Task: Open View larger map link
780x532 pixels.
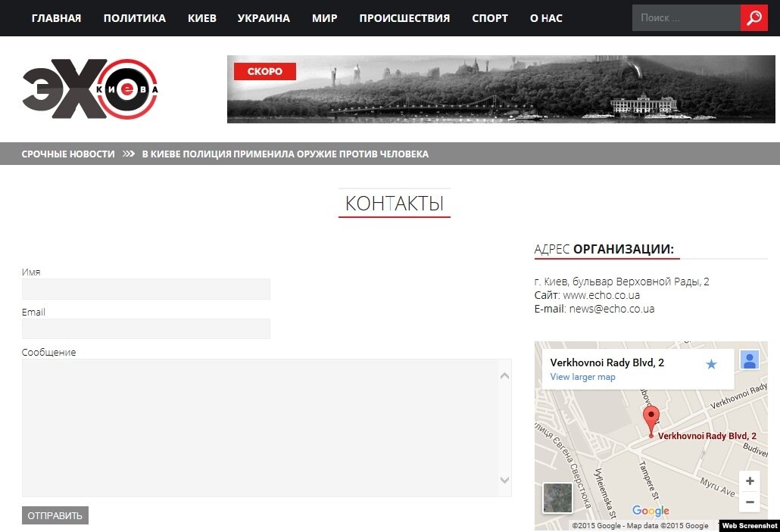Action: pyautogui.click(x=582, y=377)
